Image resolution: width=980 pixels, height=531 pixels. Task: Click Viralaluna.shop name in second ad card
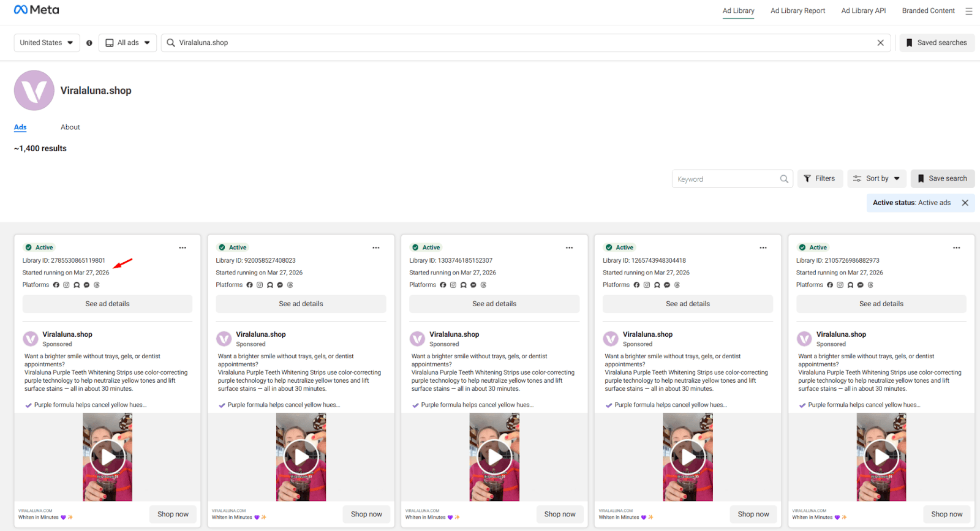261,334
